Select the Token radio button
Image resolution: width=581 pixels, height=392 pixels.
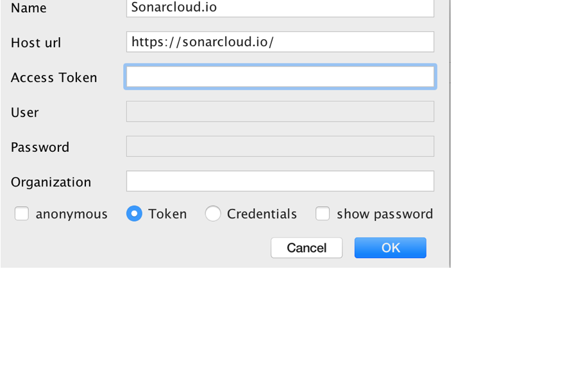tap(134, 213)
